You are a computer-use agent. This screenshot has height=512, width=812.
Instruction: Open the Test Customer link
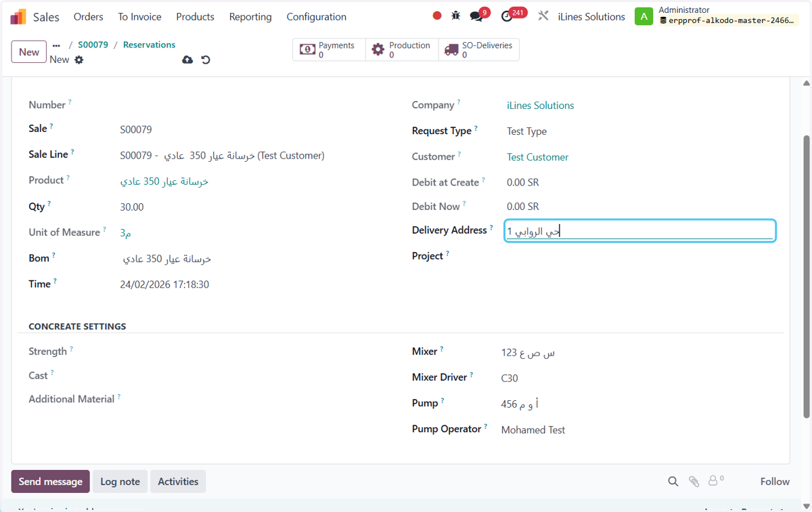(x=537, y=156)
